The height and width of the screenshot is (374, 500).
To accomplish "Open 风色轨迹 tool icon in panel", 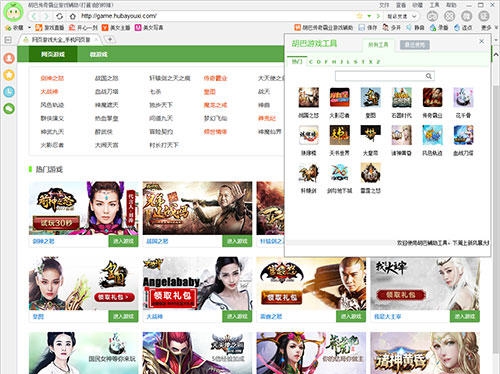I will (432, 135).
